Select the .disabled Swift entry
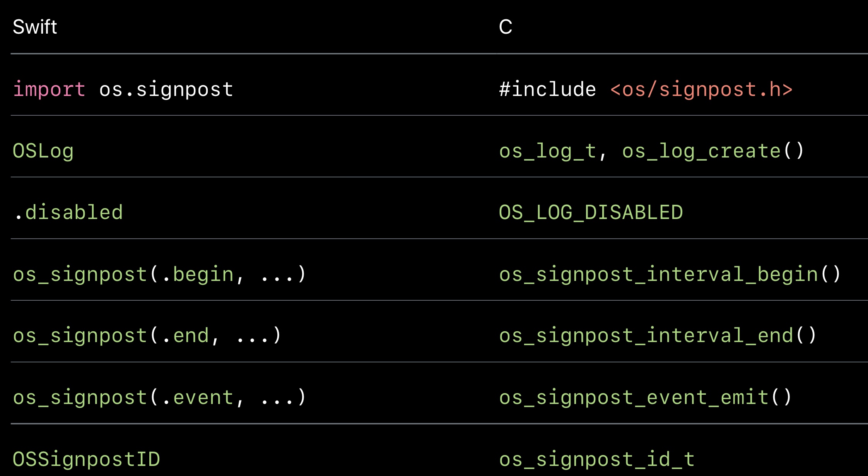Image resolution: width=868 pixels, height=476 pixels. [68, 212]
